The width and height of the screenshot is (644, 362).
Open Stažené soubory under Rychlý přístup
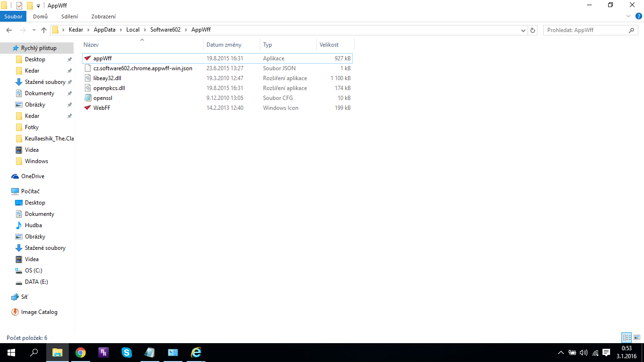tap(45, 82)
